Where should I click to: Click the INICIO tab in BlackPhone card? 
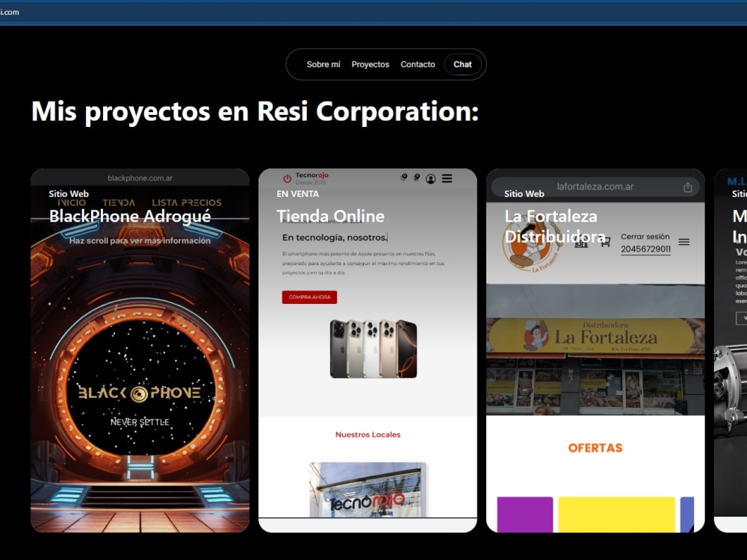(x=72, y=202)
